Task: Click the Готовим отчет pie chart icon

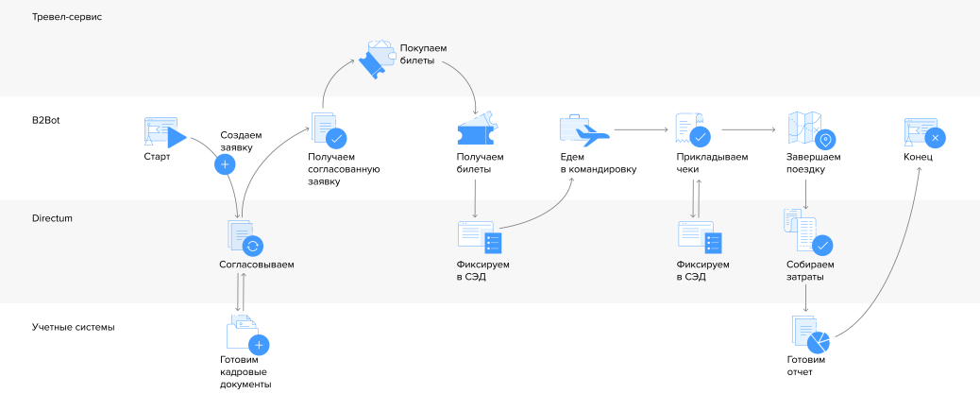Action: pyautogui.click(x=811, y=334)
